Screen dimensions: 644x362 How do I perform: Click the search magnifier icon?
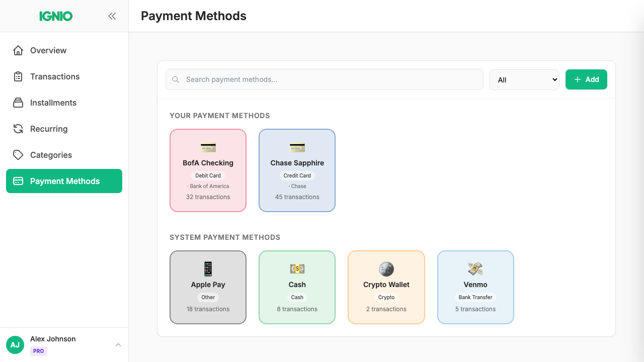click(x=176, y=79)
